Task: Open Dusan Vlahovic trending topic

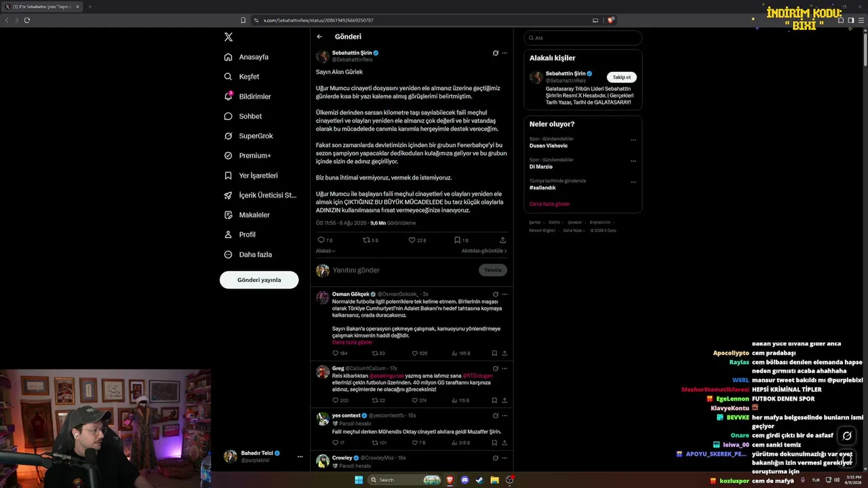Action: (x=549, y=146)
